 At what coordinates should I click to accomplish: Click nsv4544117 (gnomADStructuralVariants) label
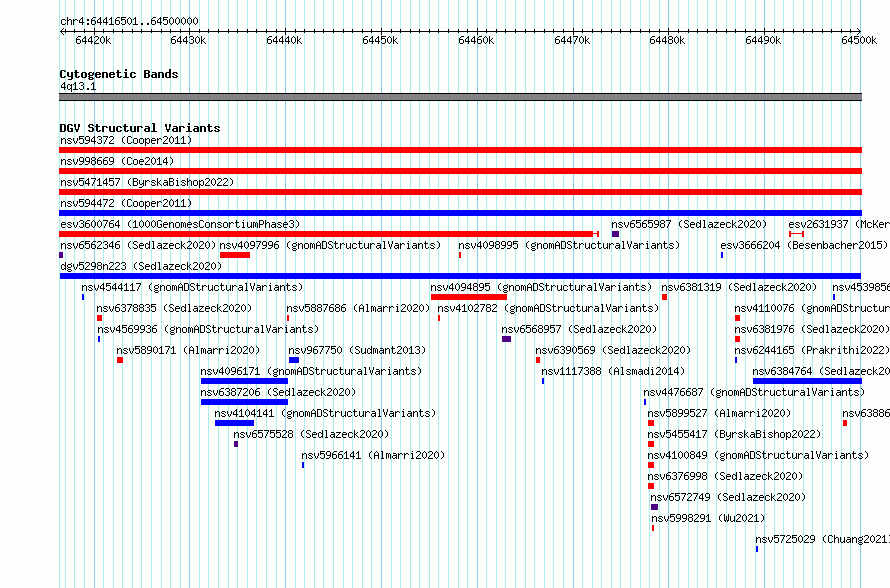pos(192,287)
